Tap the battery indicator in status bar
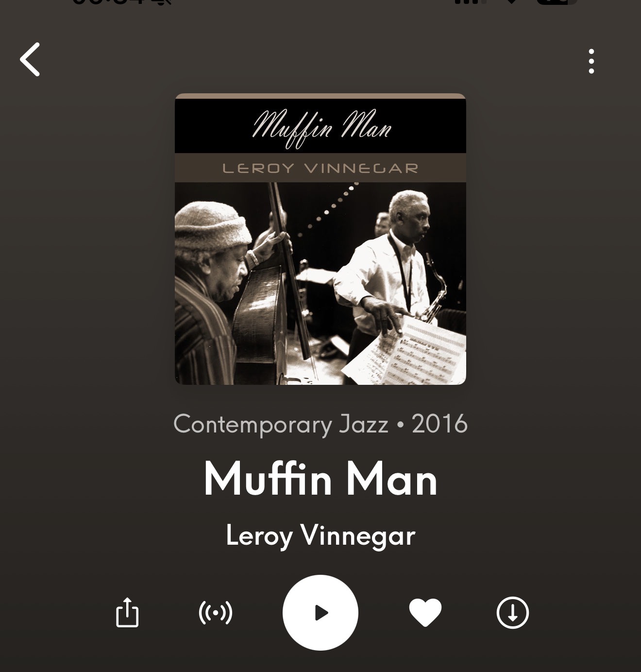641x672 pixels. [x=557, y=2]
